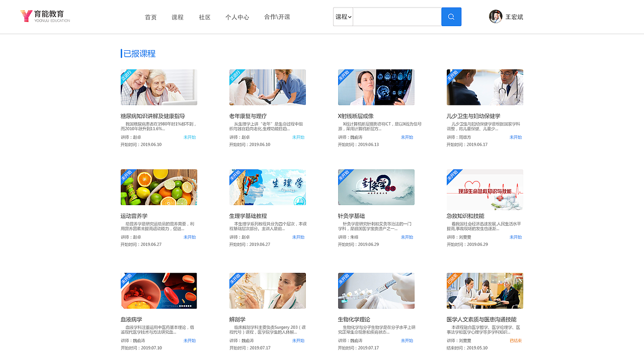Open the 课程 search category dropdown
The height and width of the screenshot is (362, 644).
[x=342, y=17]
